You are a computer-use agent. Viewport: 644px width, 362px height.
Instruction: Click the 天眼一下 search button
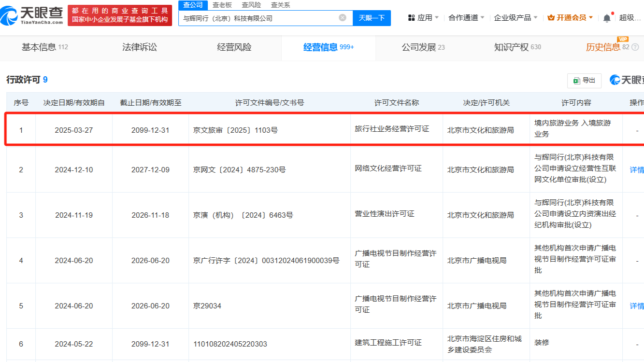pyautogui.click(x=372, y=18)
